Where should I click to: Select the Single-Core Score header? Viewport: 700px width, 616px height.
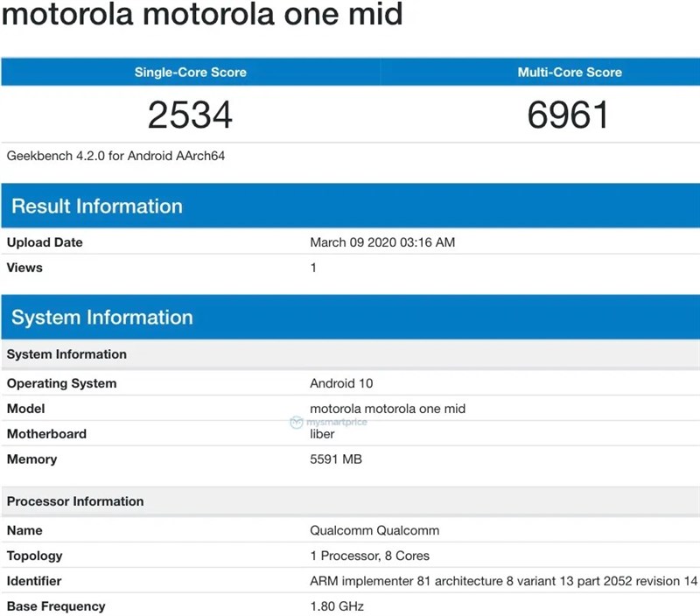pos(190,72)
